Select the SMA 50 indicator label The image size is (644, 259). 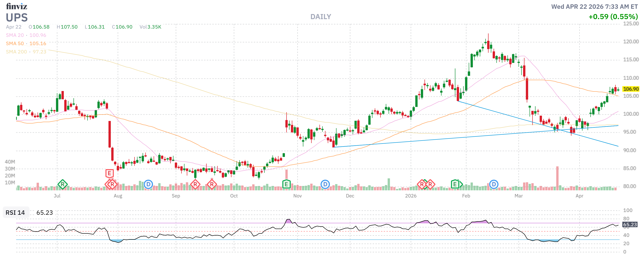coord(15,44)
